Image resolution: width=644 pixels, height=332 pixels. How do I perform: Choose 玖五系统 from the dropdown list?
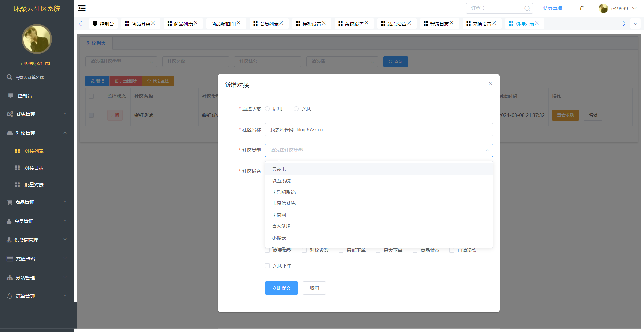tap(379, 181)
